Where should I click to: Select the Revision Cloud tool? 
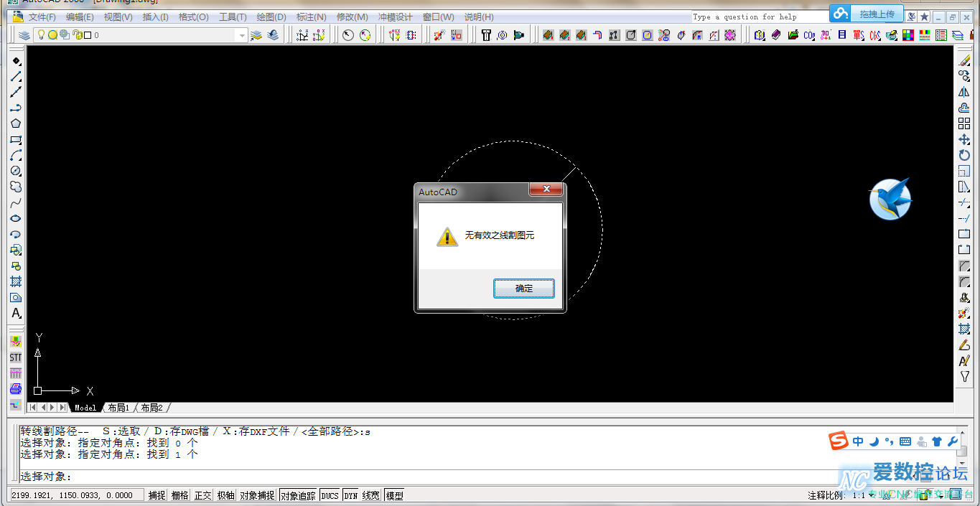click(x=16, y=187)
